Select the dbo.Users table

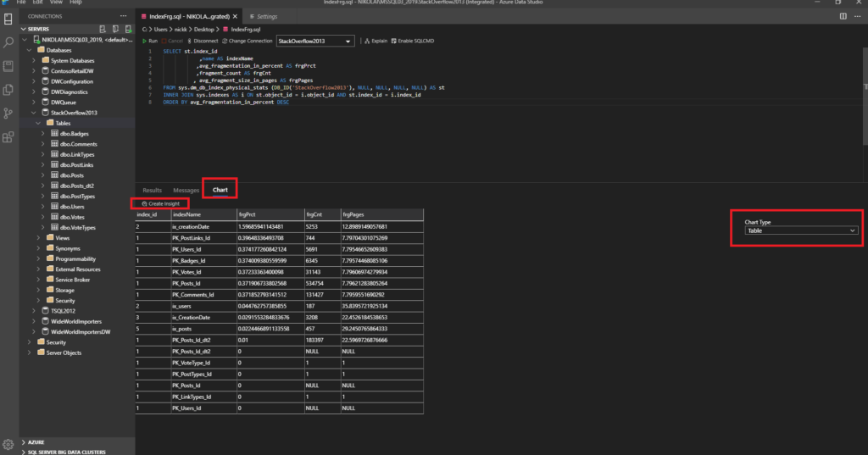pos(72,207)
